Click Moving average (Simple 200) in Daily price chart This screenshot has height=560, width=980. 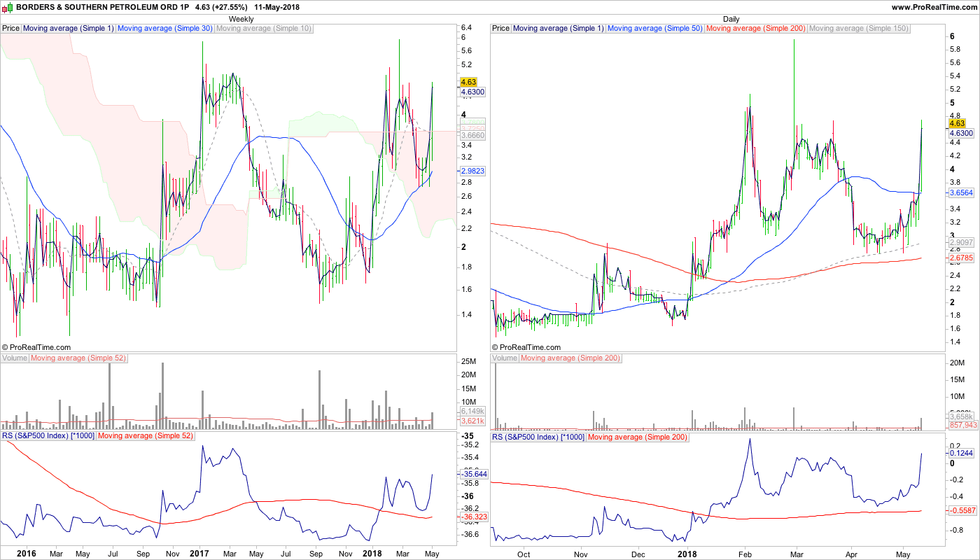click(x=756, y=29)
